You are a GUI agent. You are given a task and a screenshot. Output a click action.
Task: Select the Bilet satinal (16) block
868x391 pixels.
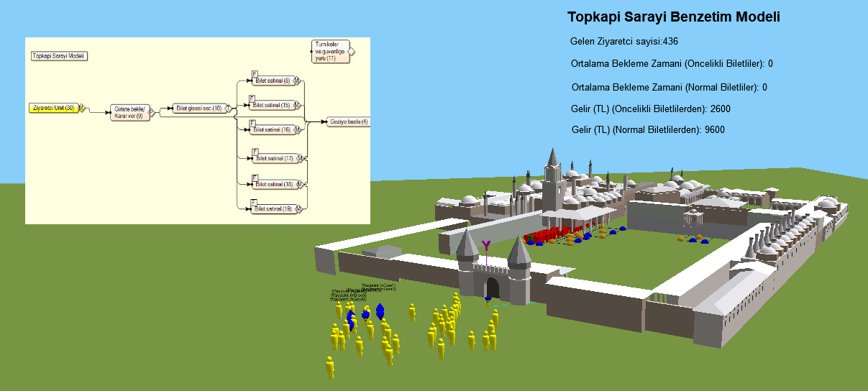point(272,129)
